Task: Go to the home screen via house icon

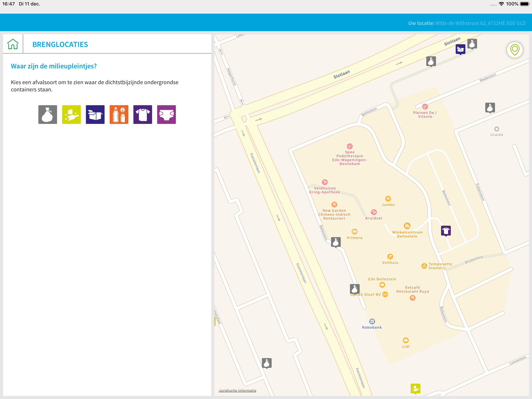Action: point(13,44)
